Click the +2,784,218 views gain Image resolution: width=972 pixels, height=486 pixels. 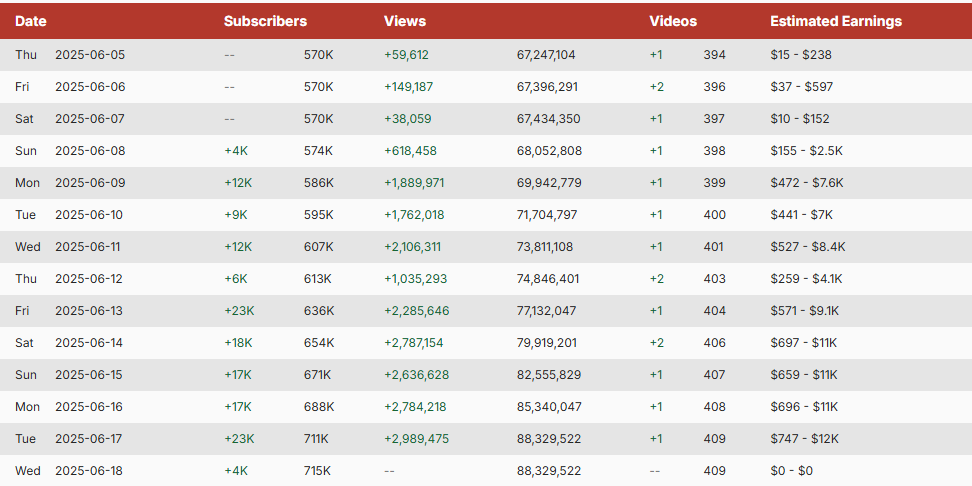pos(415,407)
